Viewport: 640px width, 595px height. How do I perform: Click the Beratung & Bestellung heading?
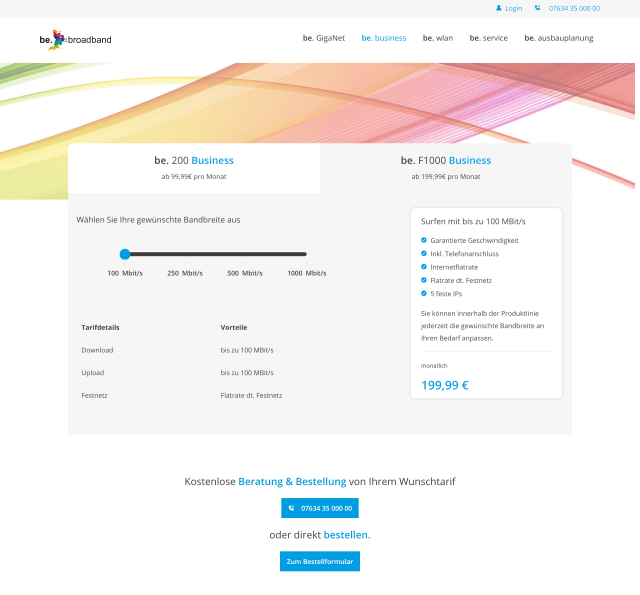(x=292, y=482)
